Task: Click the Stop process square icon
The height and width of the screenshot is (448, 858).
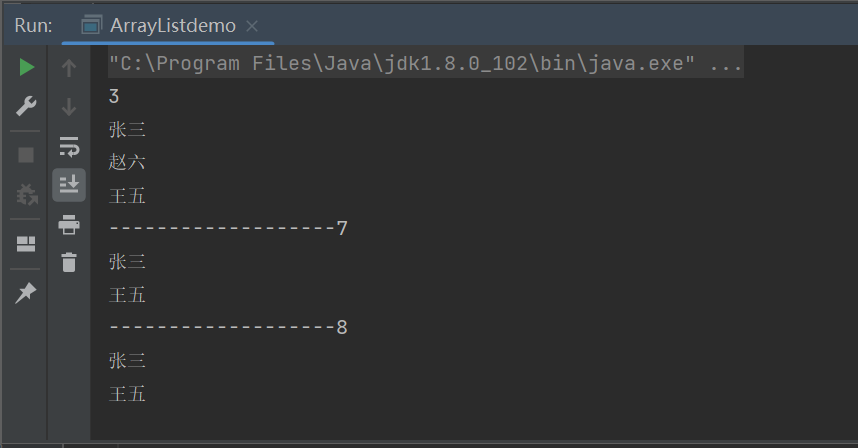Action: (26, 155)
